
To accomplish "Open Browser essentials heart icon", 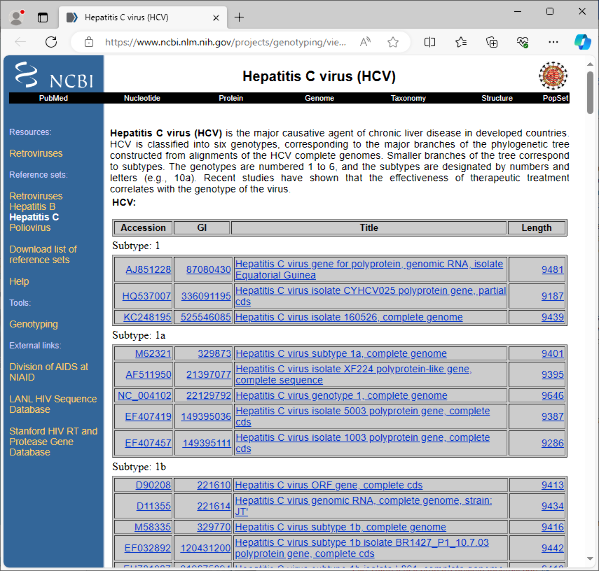I will click(523, 42).
